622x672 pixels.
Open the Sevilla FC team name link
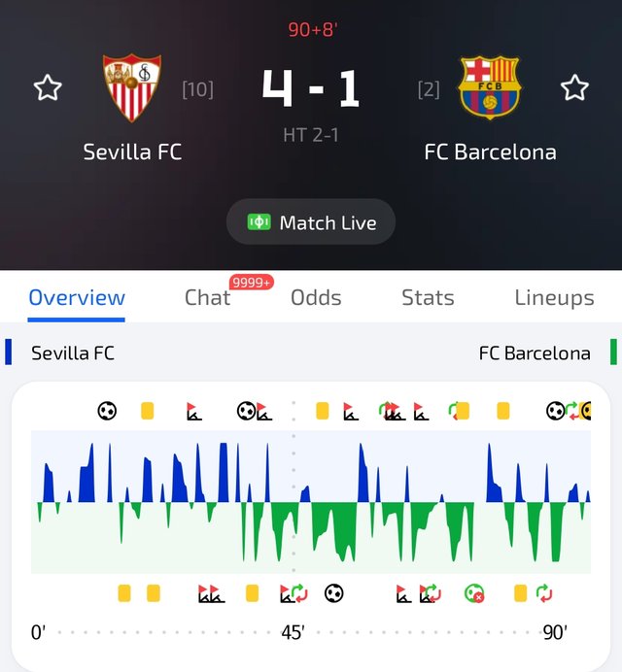point(132,151)
